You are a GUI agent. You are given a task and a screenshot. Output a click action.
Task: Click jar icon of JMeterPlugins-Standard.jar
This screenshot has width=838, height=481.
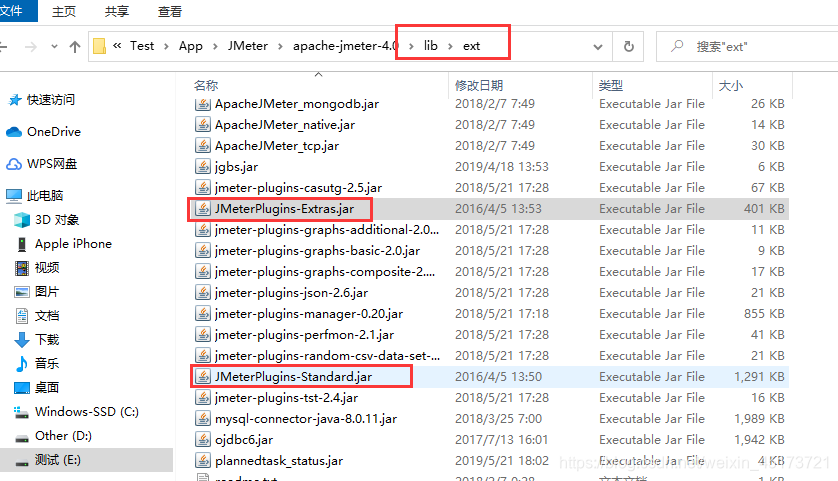coord(203,376)
